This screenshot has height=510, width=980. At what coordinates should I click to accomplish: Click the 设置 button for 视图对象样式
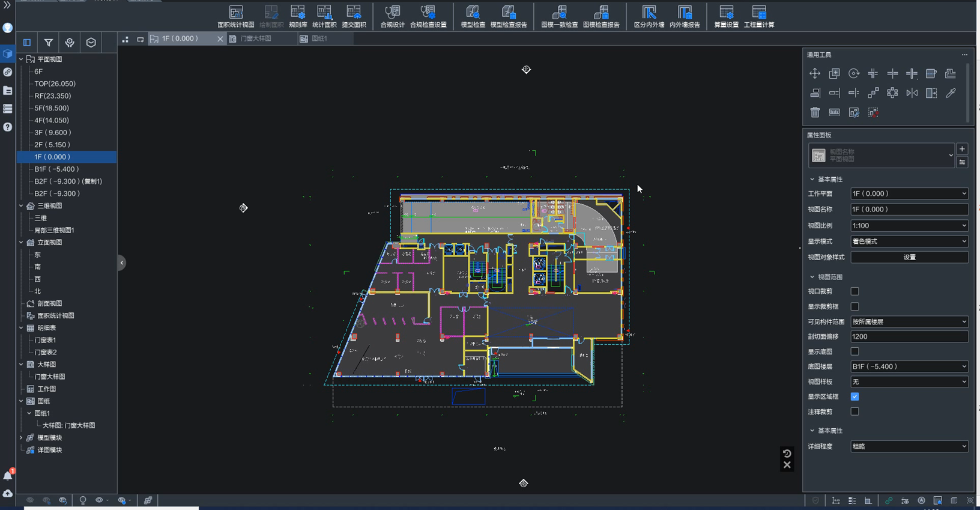tap(909, 257)
